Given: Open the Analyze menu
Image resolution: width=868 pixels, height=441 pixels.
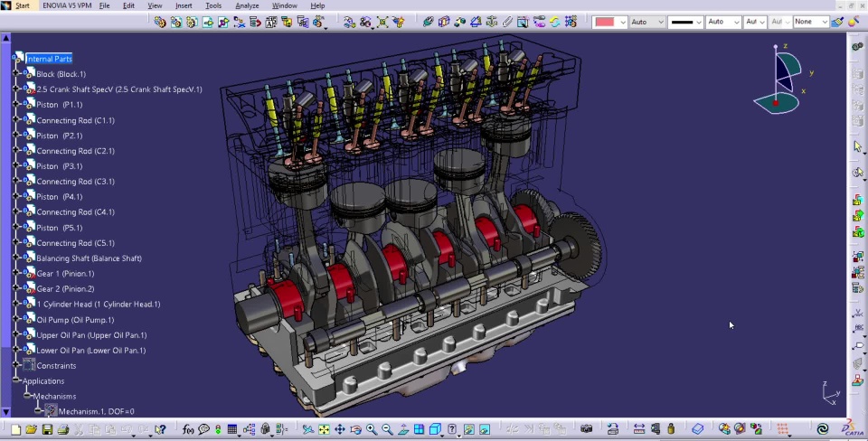Looking at the screenshot, I should [247, 5].
